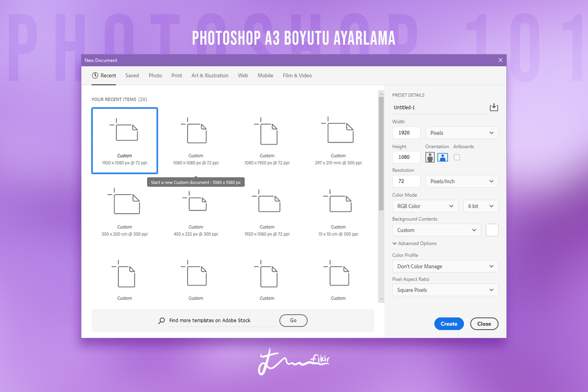588x392 pixels.
Task: Open the 8 bit depth dropdown
Action: coord(480,206)
